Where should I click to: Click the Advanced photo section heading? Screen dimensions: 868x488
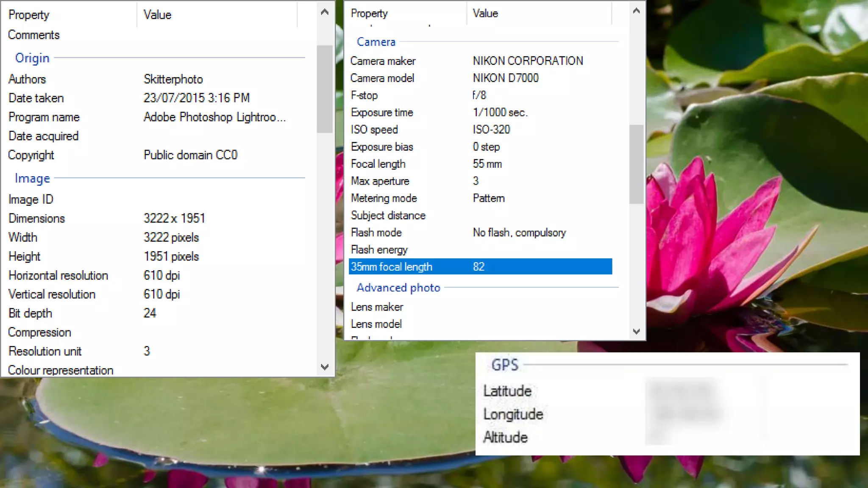click(x=398, y=288)
